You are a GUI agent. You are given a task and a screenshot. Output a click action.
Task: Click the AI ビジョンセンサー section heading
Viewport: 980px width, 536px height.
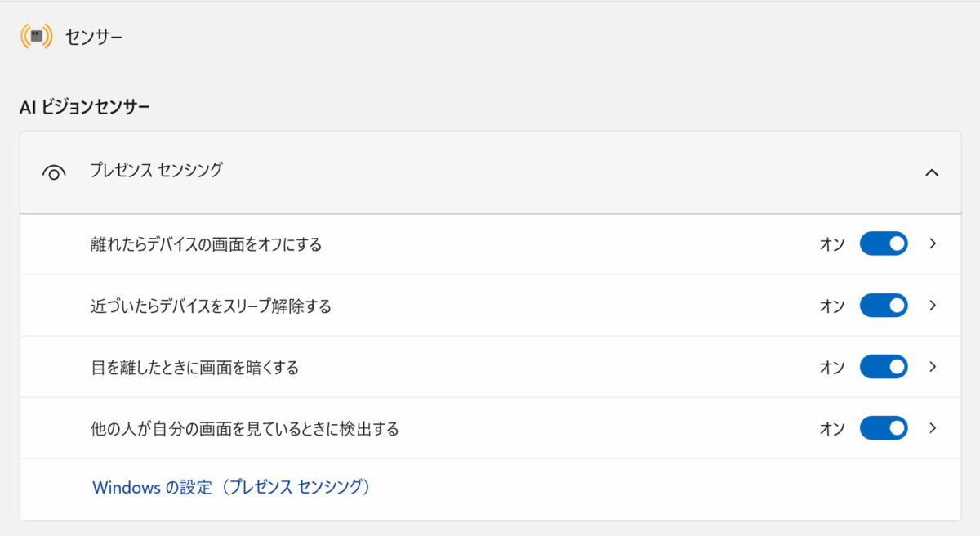point(85,107)
